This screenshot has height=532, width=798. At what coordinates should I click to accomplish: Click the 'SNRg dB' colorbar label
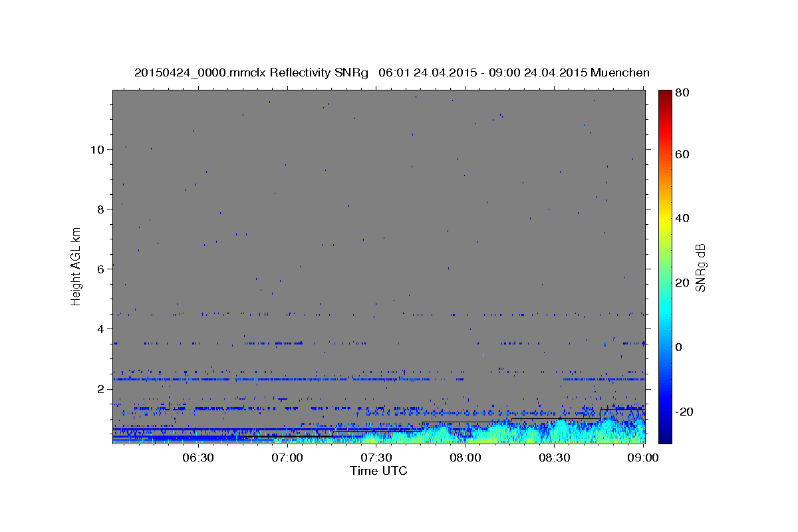[x=700, y=267]
